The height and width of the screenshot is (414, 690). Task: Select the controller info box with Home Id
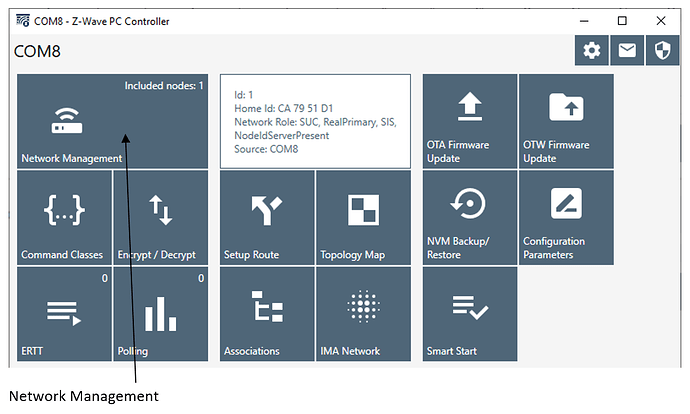[315, 121]
